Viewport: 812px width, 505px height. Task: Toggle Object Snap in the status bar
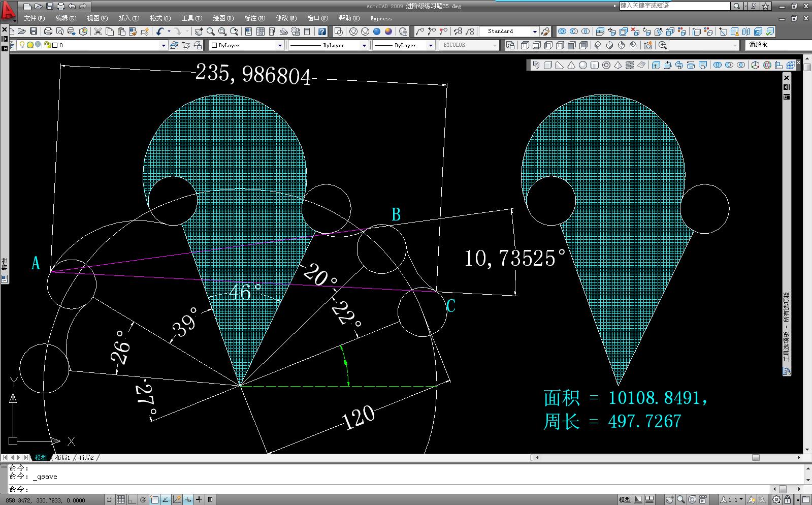coord(154,500)
